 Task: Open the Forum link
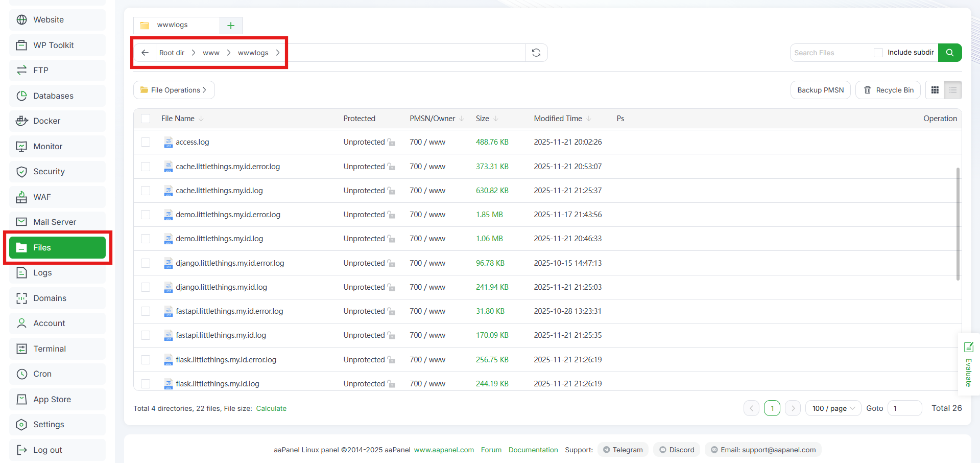(x=491, y=450)
